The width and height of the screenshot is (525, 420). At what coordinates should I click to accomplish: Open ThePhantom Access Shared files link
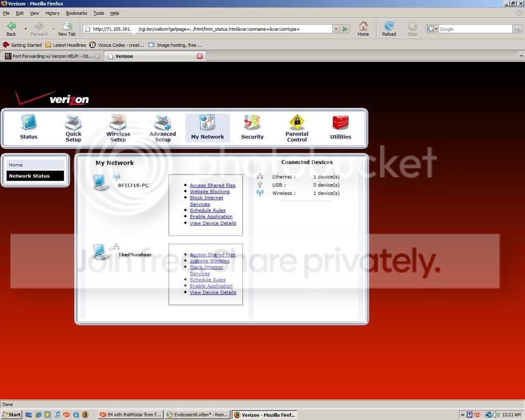[213, 254]
